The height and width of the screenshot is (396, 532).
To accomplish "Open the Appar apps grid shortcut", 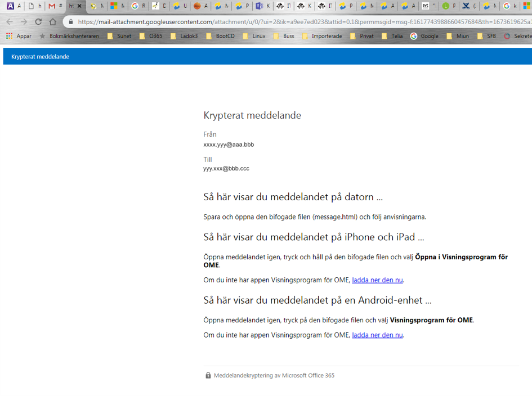I will click(19, 36).
